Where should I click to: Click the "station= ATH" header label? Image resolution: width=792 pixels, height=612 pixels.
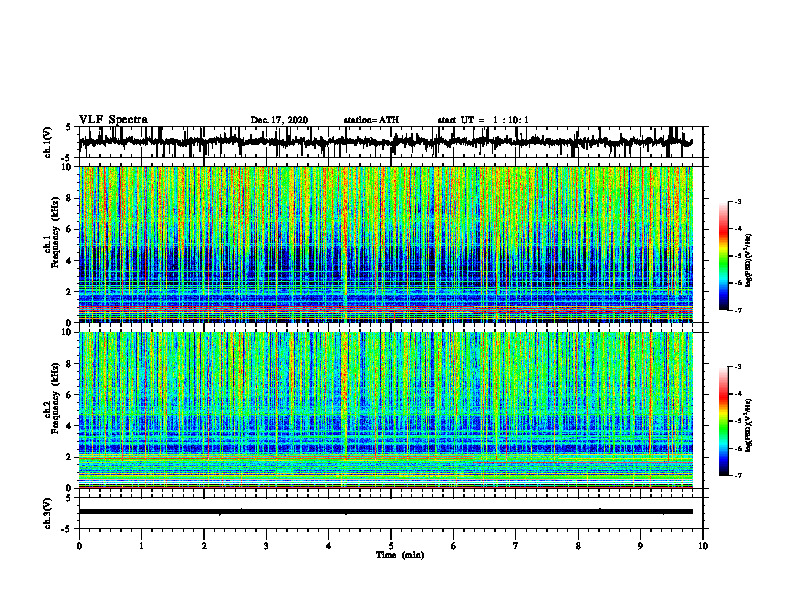371,120
